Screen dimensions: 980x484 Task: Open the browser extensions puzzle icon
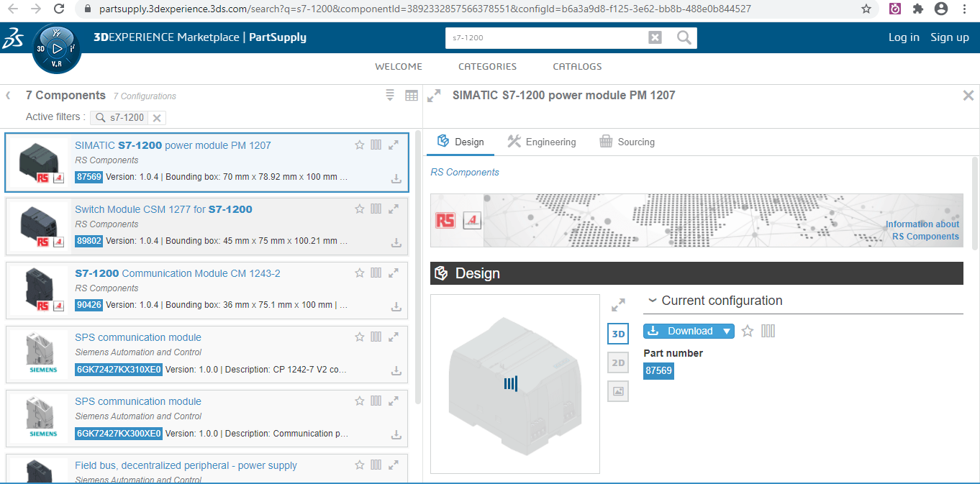click(917, 9)
